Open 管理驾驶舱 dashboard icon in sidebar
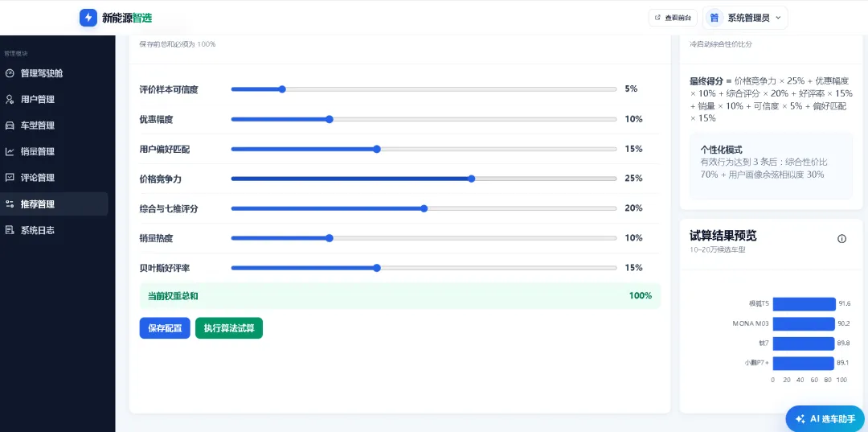The height and width of the screenshot is (432, 868). pos(10,73)
